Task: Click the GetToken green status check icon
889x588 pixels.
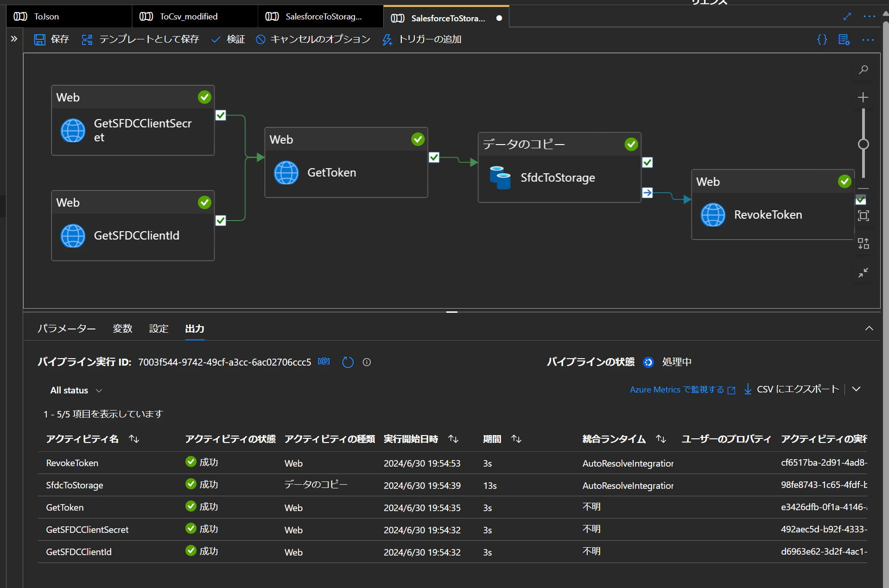Action: (x=418, y=139)
